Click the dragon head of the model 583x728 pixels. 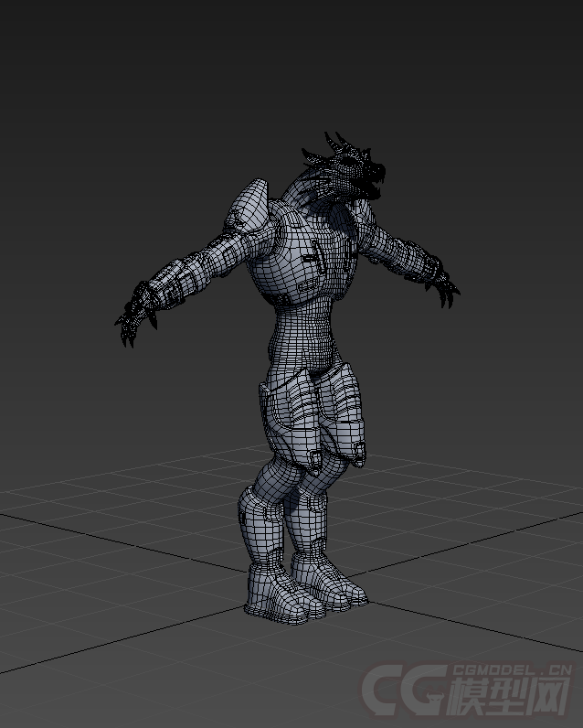tap(352, 171)
